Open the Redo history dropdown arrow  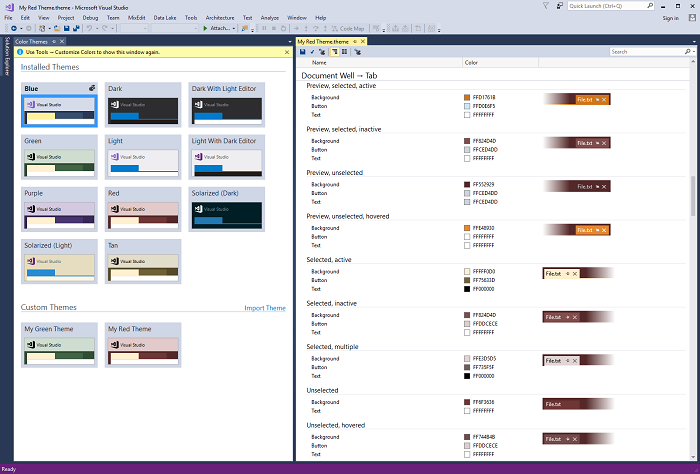112,29
